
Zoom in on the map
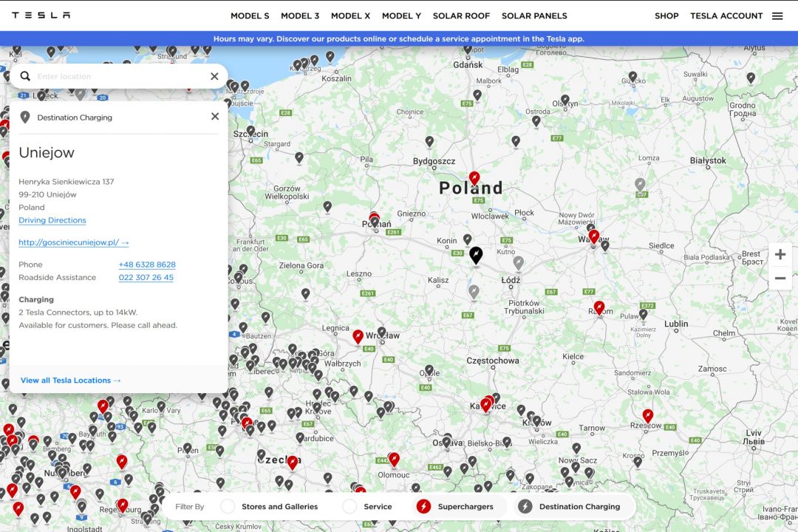[x=780, y=254]
